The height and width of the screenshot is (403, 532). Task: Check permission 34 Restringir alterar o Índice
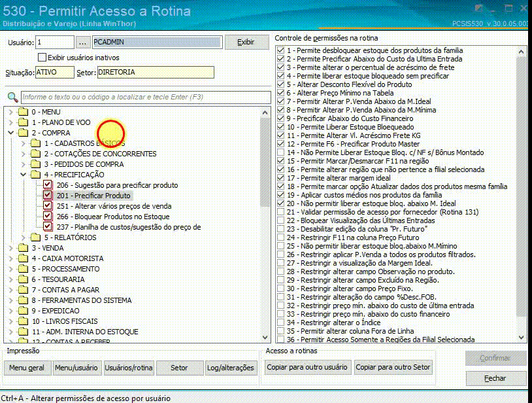point(281,323)
